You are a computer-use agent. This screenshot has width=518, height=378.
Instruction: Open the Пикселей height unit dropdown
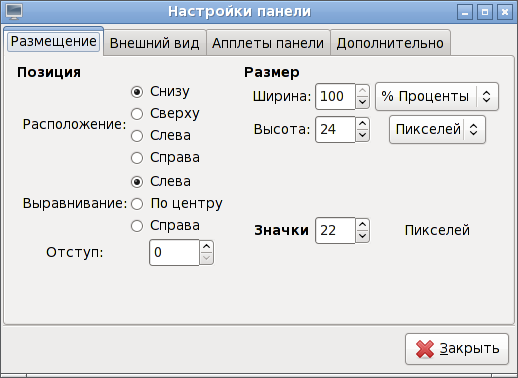[x=437, y=130]
